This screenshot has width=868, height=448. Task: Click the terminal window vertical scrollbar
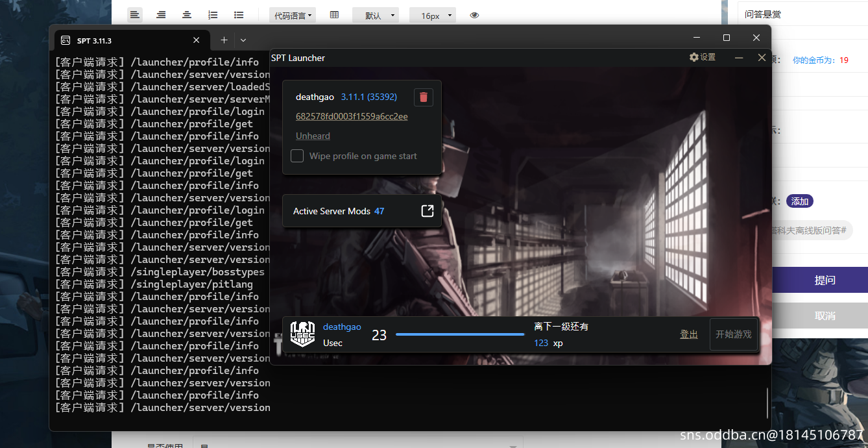(767, 403)
